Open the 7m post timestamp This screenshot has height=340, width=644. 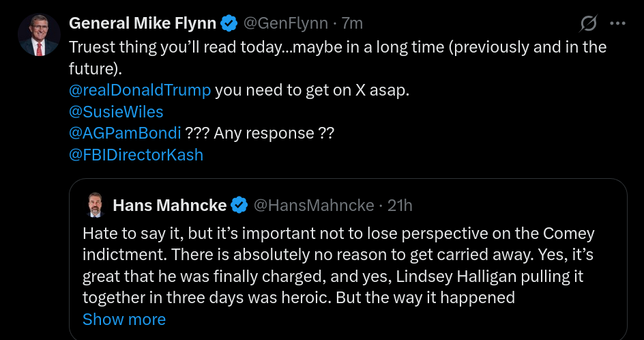tap(352, 24)
